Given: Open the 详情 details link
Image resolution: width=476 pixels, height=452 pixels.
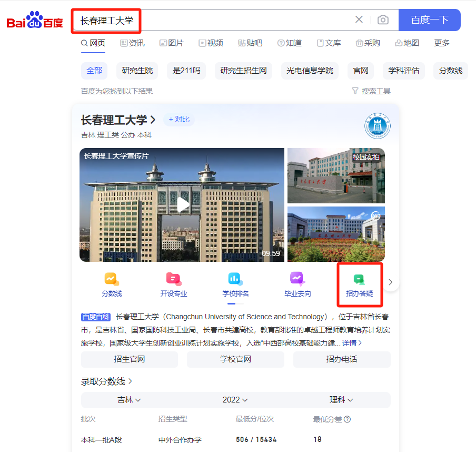Looking at the screenshot, I should click(x=352, y=343).
